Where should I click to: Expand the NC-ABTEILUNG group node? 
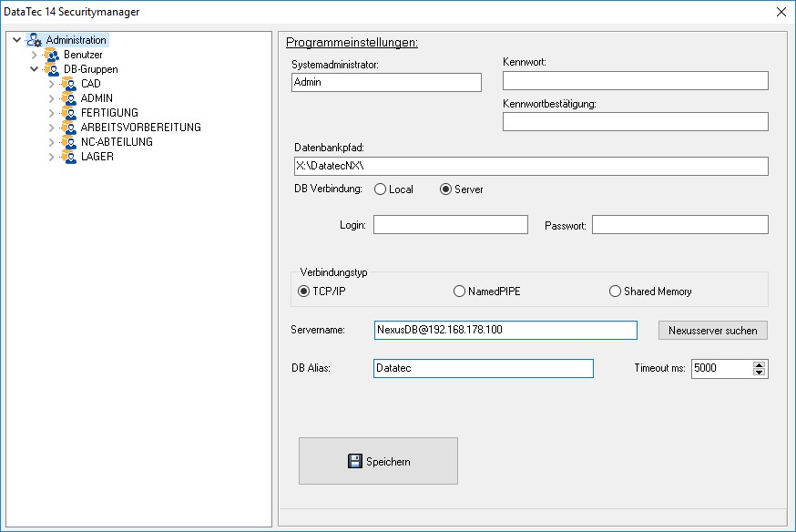(51, 142)
